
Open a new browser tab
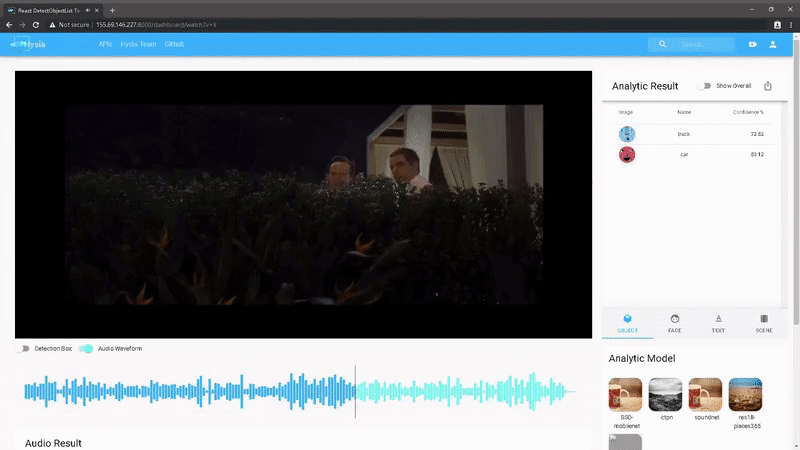coord(112,10)
